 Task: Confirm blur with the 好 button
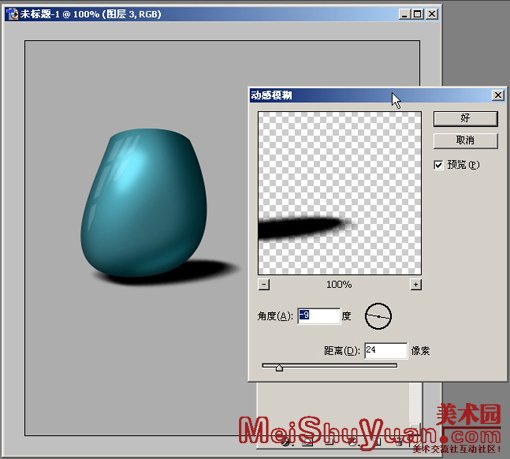[x=465, y=119]
